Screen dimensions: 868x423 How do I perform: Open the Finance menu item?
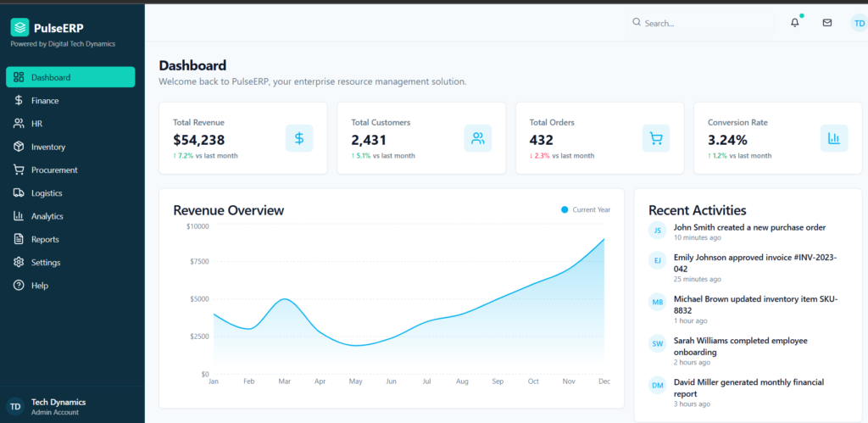tap(45, 101)
